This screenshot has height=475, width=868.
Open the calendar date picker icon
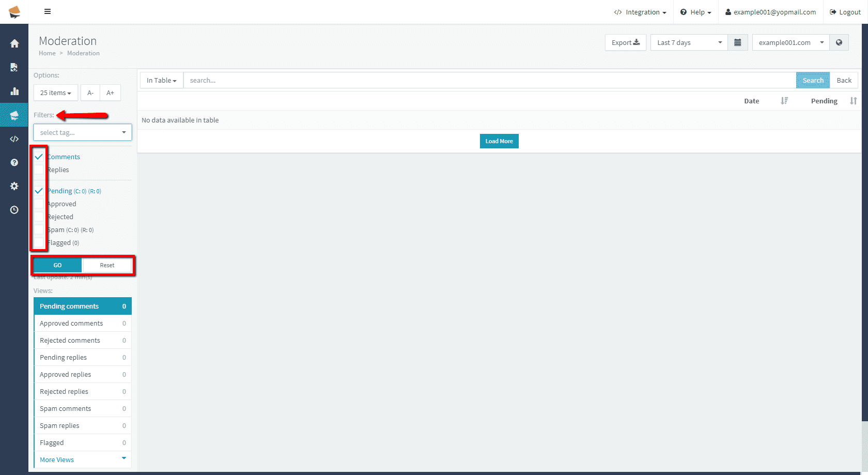pos(737,42)
